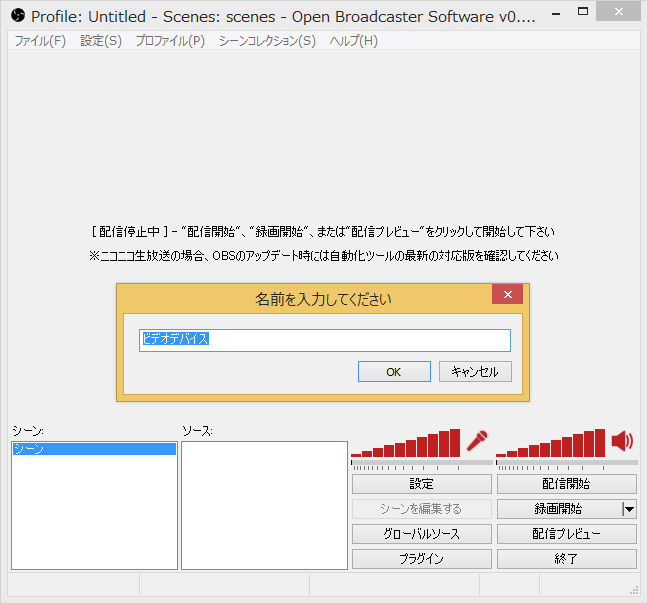Screen dimensions: 648x604
Task: Click inside the ソース list box
Action: click(x=264, y=505)
